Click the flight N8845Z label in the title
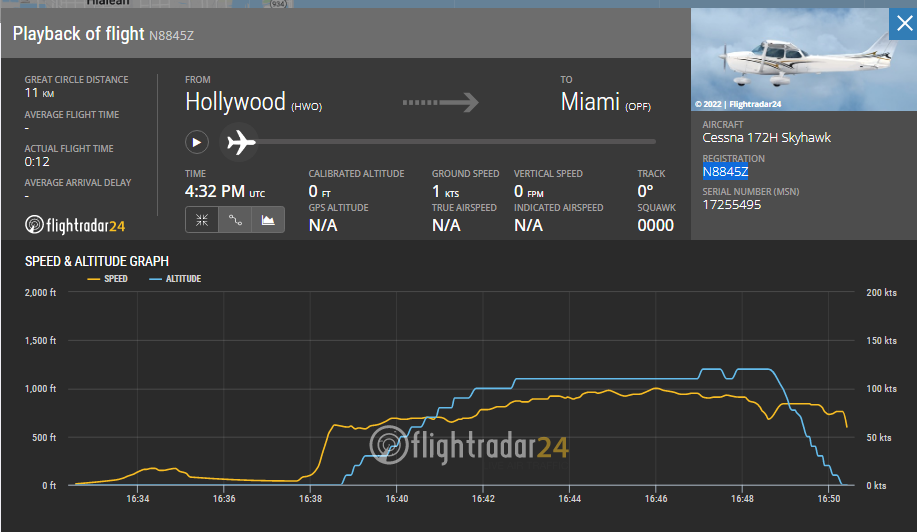 [x=171, y=36]
